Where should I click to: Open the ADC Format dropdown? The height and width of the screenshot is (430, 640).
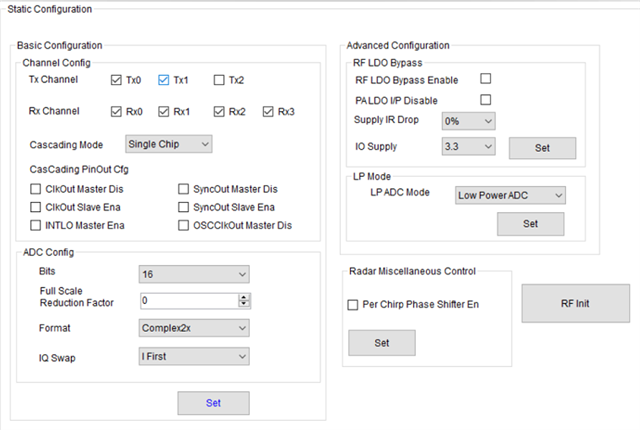coord(193,326)
